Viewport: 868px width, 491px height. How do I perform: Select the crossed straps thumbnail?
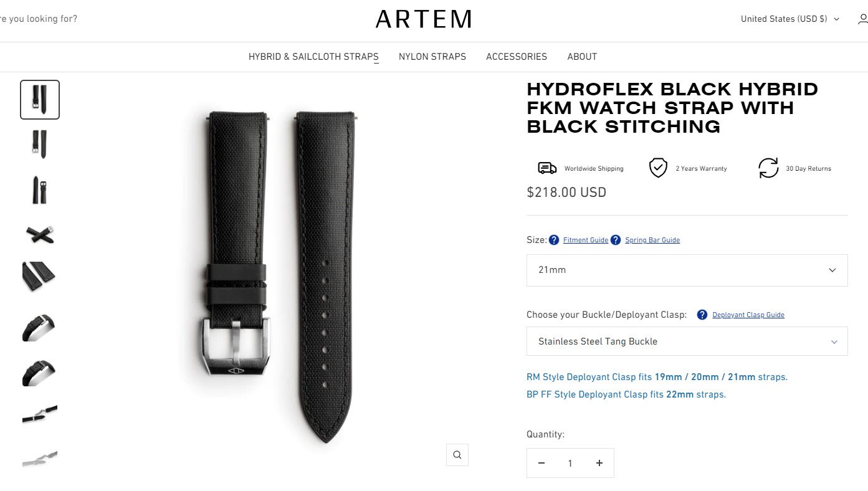(x=40, y=235)
